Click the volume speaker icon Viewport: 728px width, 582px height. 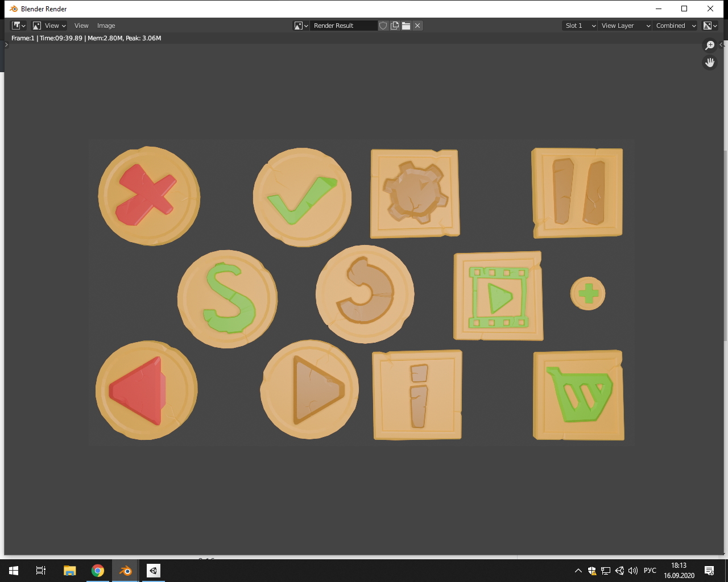633,571
